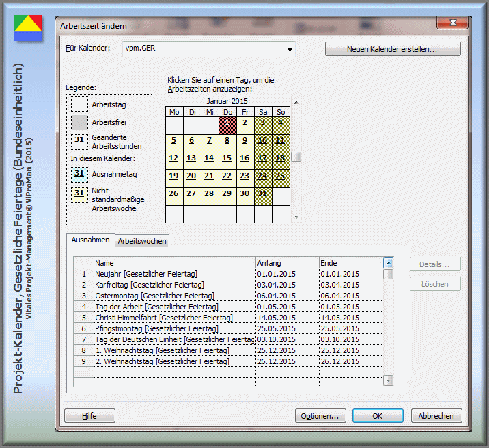
Task: Click exceptions table scroll up arrow
Action: [x=388, y=263]
